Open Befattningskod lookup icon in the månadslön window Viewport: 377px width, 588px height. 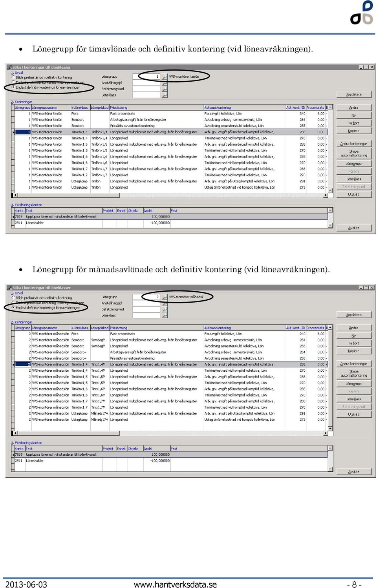pos(165,309)
